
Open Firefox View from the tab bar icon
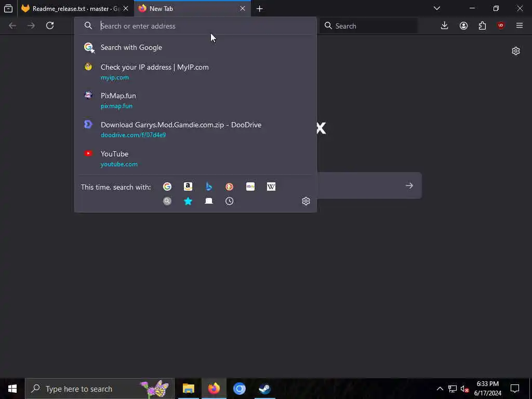(8, 8)
